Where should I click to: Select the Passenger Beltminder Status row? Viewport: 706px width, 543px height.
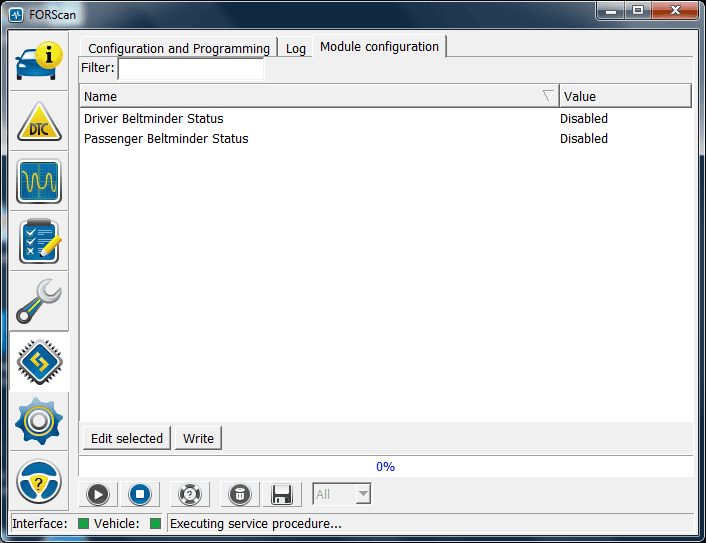385,139
